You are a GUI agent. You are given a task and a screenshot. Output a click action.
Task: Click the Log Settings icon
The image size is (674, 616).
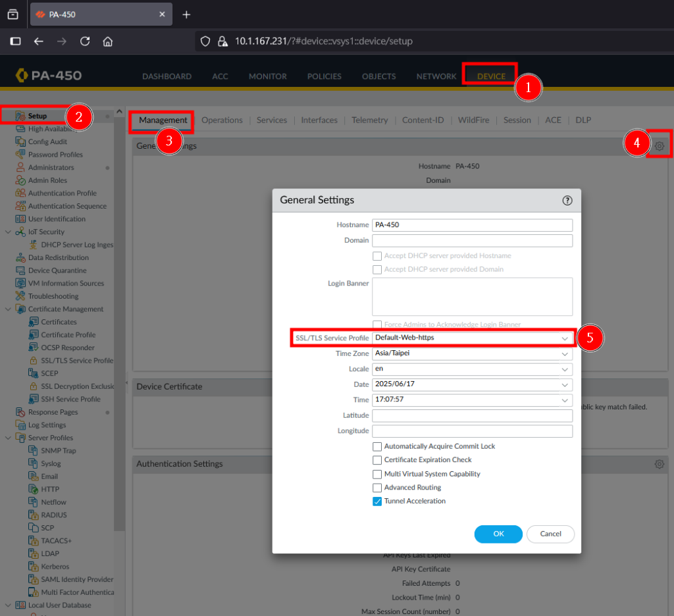pyautogui.click(x=20, y=424)
